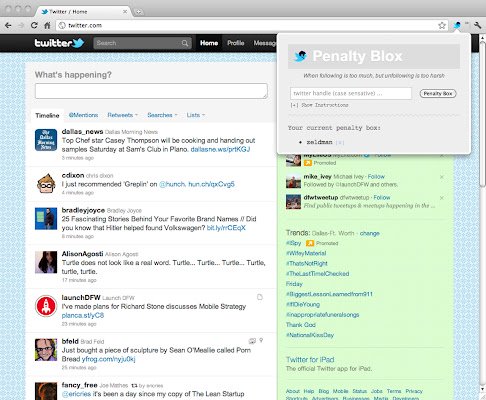
Task: Open the Profile menu item
Action: [236, 43]
